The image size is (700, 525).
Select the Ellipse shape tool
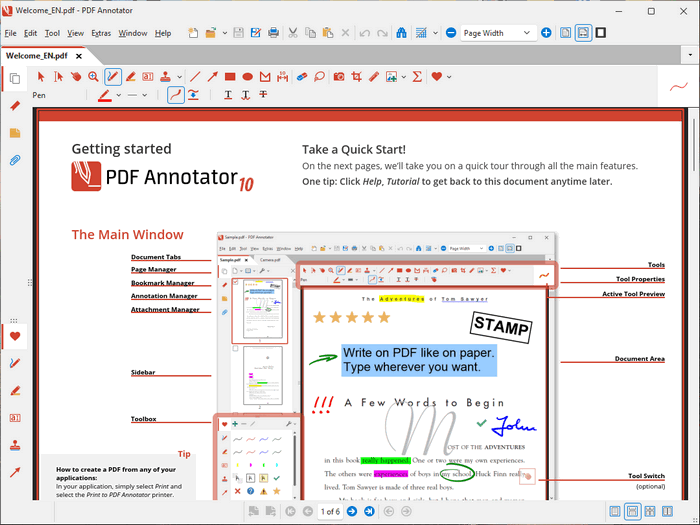click(x=247, y=77)
